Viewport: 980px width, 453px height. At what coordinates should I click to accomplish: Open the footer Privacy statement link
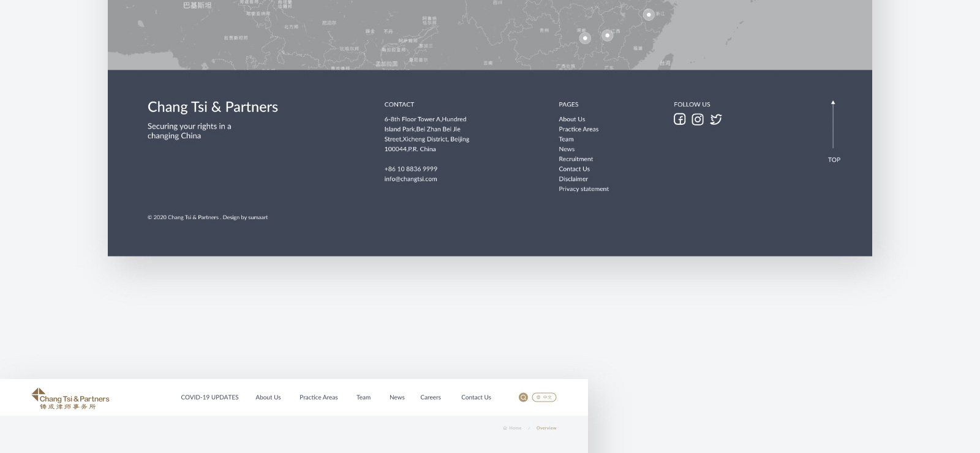[x=584, y=189]
